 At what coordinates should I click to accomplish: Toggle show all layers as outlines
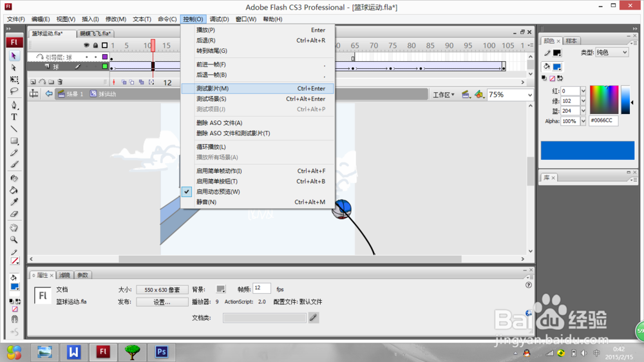[x=105, y=45]
